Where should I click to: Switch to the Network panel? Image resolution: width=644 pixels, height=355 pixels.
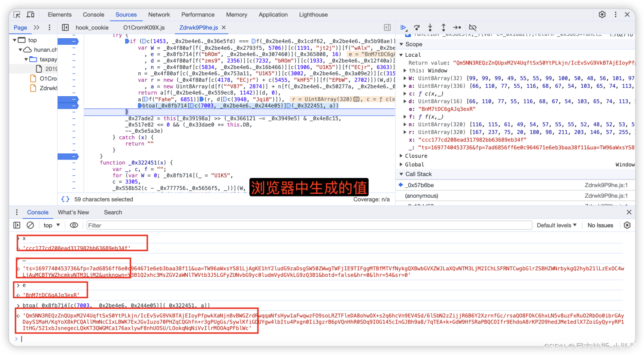click(159, 14)
